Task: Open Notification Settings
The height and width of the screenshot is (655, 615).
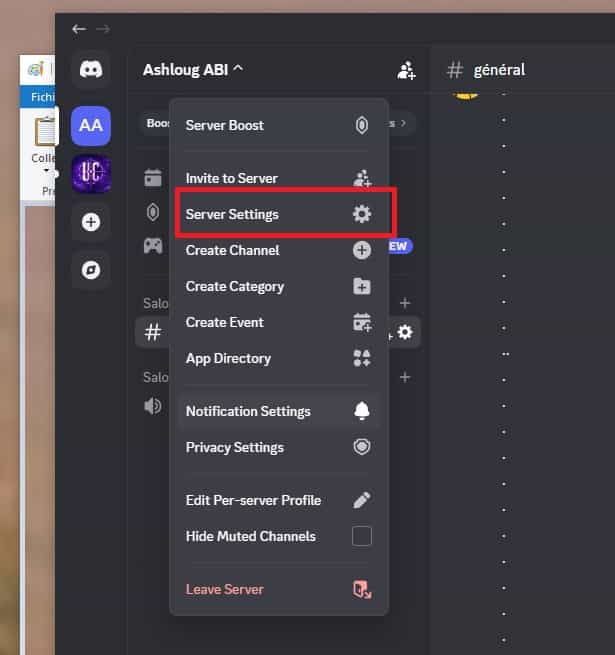Action: pyautogui.click(x=279, y=411)
